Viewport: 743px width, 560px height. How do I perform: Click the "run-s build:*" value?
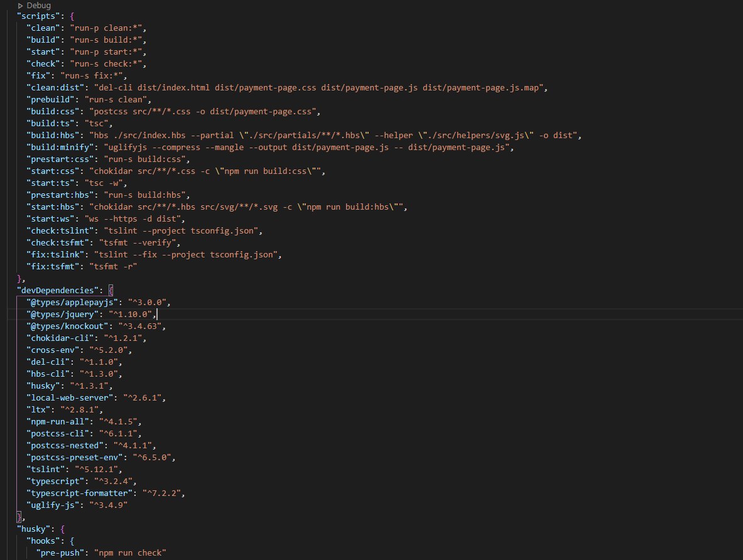click(x=106, y=40)
